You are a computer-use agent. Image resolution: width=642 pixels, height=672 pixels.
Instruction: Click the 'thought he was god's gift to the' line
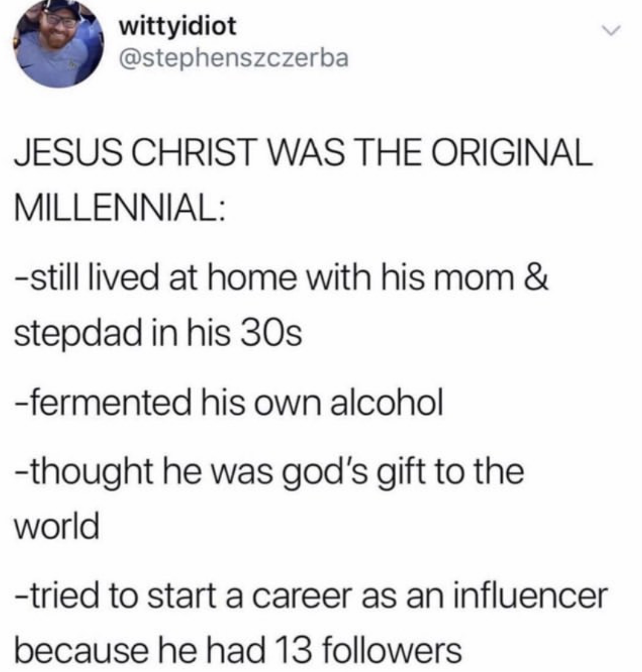269,472
